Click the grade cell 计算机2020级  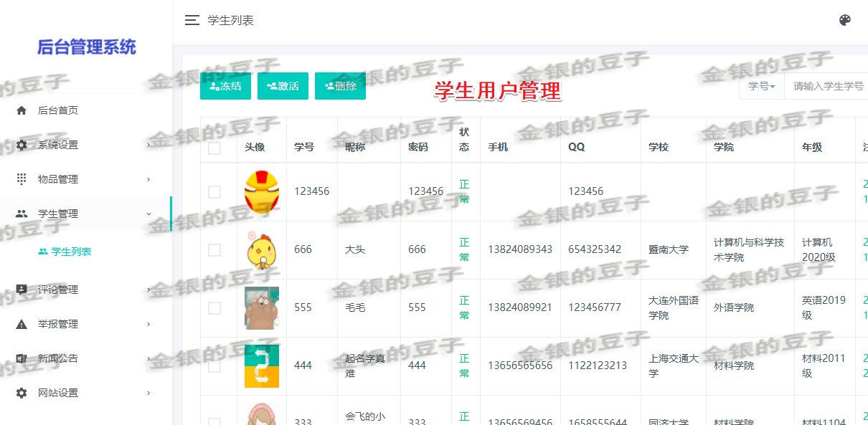pyautogui.click(x=819, y=249)
